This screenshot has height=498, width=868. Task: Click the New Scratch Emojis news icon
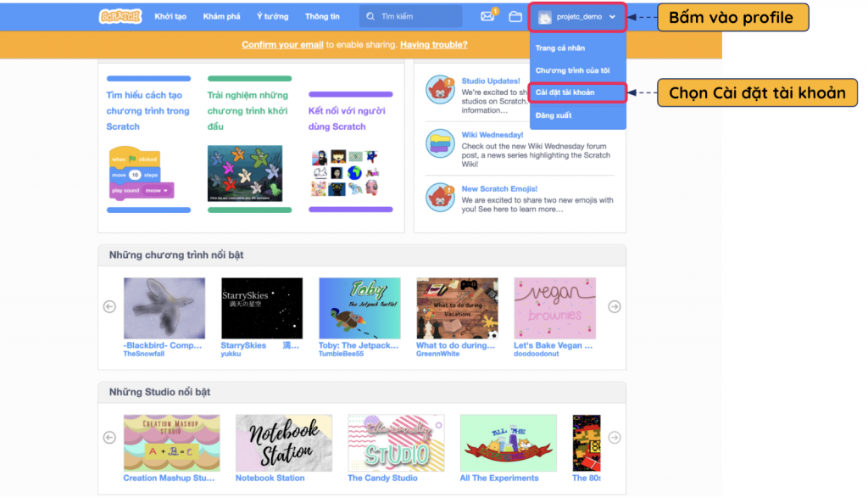(440, 197)
